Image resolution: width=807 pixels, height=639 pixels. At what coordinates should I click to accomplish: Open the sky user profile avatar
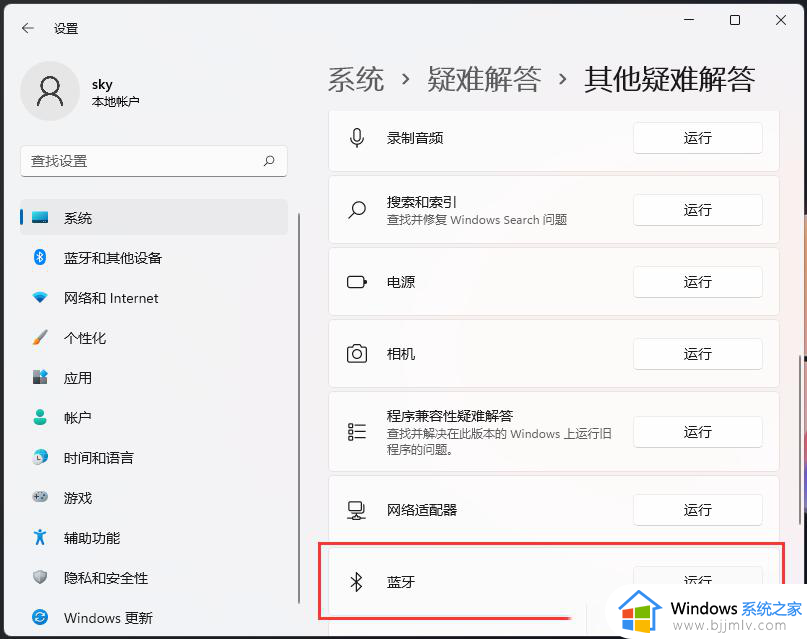tap(50, 91)
